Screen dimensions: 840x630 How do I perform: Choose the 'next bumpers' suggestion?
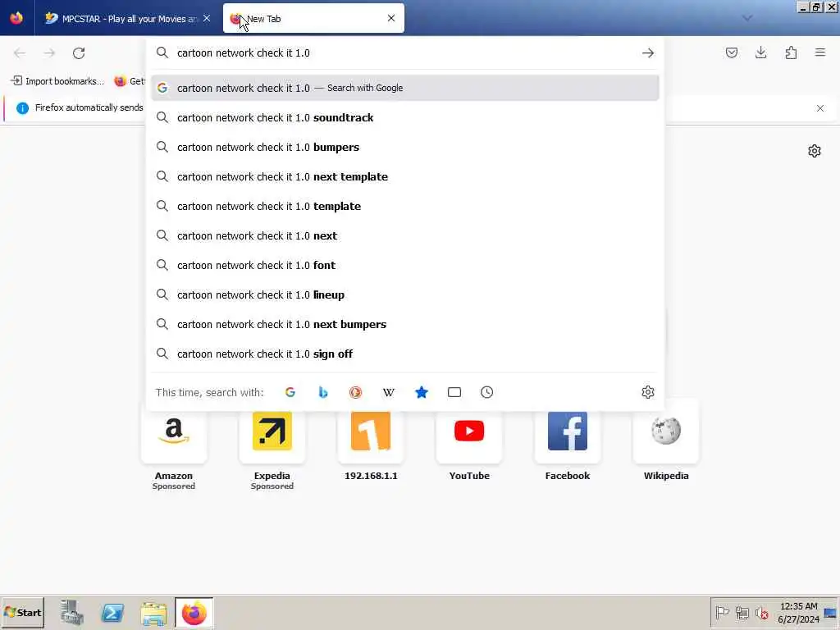coord(405,324)
